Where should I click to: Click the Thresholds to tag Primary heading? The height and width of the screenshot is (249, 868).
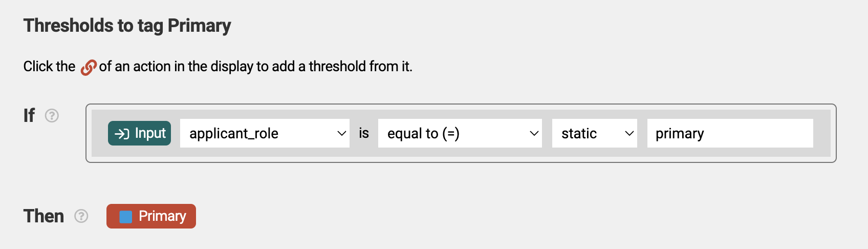click(127, 26)
